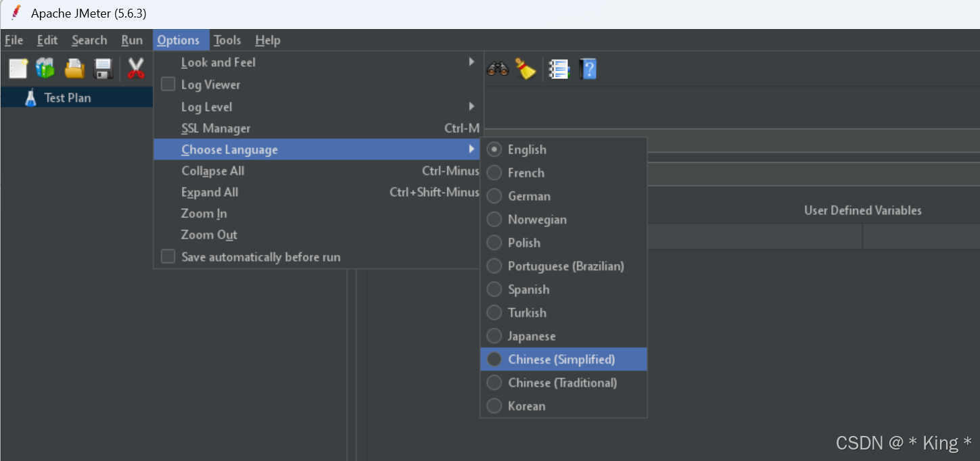This screenshot has width=980, height=461.
Task: Select Korean language option
Action: [x=563, y=406]
